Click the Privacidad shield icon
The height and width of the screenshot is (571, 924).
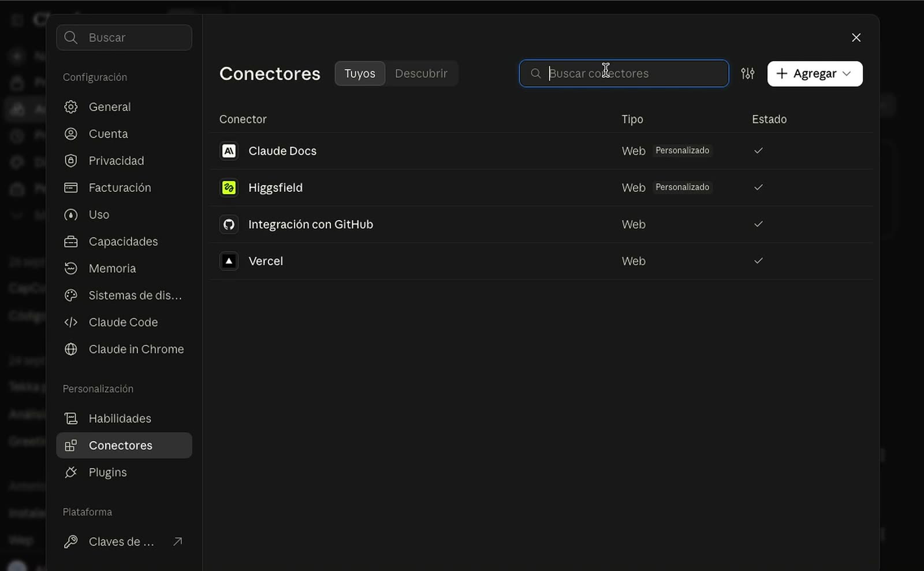70,161
